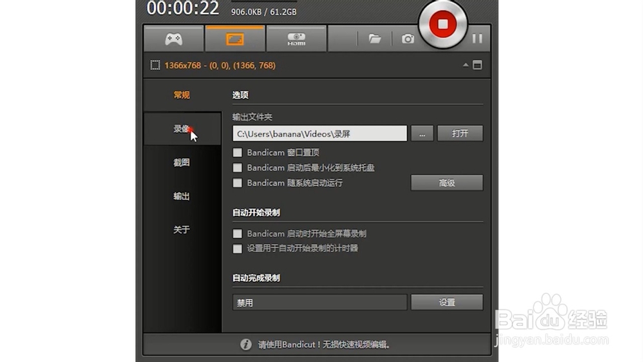Screen dimensions: 644x362
Task: Select the HDMI device recording mode icon
Action: click(x=296, y=39)
